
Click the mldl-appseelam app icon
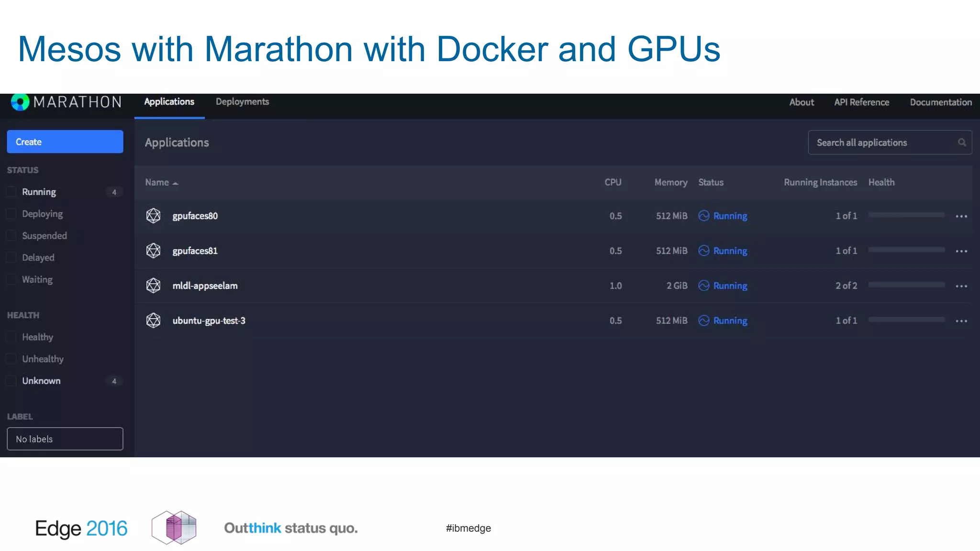pyautogui.click(x=153, y=286)
